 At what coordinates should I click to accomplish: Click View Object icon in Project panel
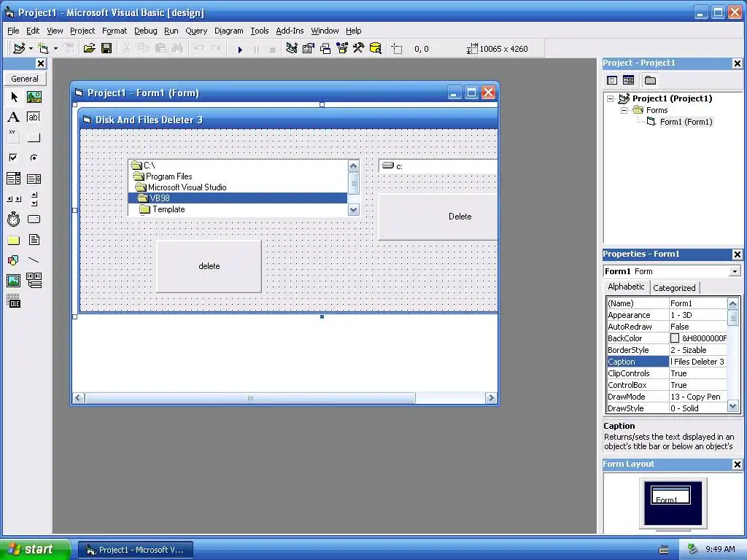pos(629,80)
